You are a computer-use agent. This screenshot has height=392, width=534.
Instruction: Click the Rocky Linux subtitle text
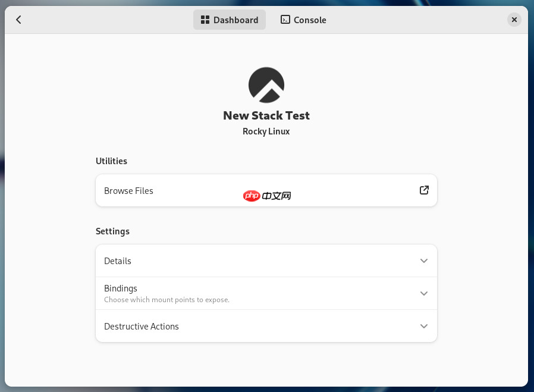coord(266,131)
